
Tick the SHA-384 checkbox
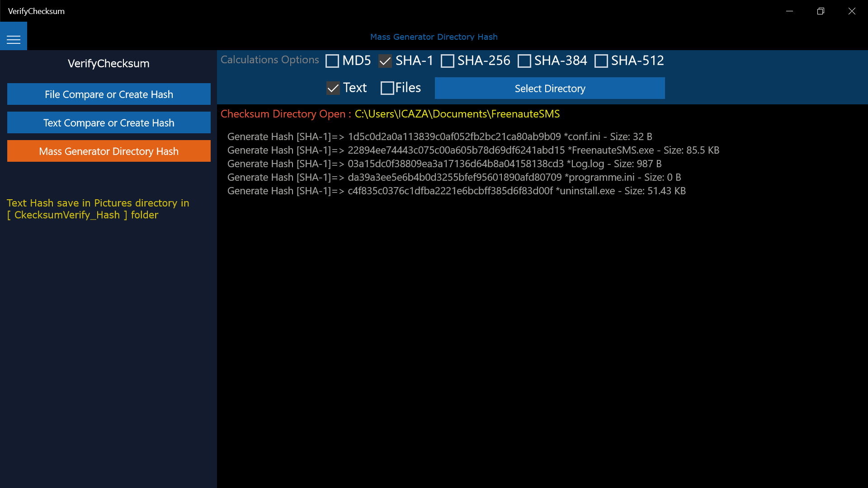[x=524, y=61]
